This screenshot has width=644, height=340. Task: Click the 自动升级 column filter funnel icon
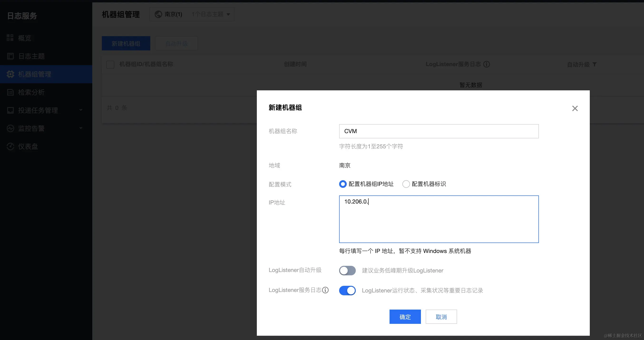[595, 64]
